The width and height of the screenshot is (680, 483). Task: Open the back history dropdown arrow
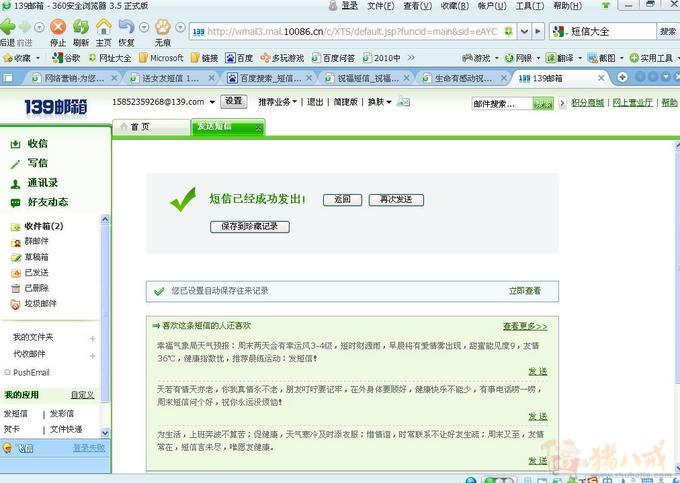coord(39,28)
